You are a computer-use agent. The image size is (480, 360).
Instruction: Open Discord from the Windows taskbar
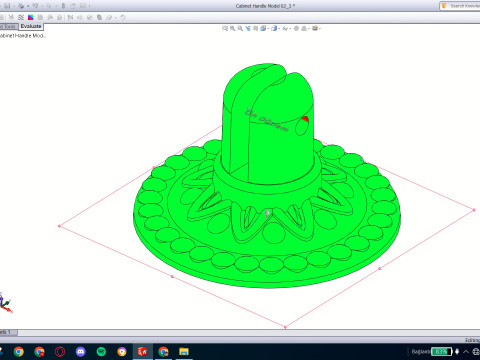81,351
